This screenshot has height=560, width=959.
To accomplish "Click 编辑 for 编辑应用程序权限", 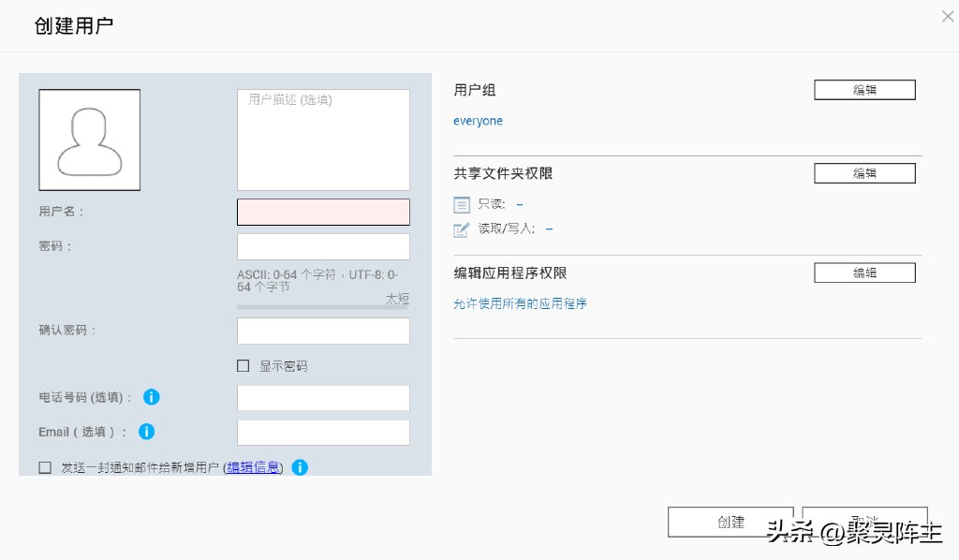I will (863, 273).
